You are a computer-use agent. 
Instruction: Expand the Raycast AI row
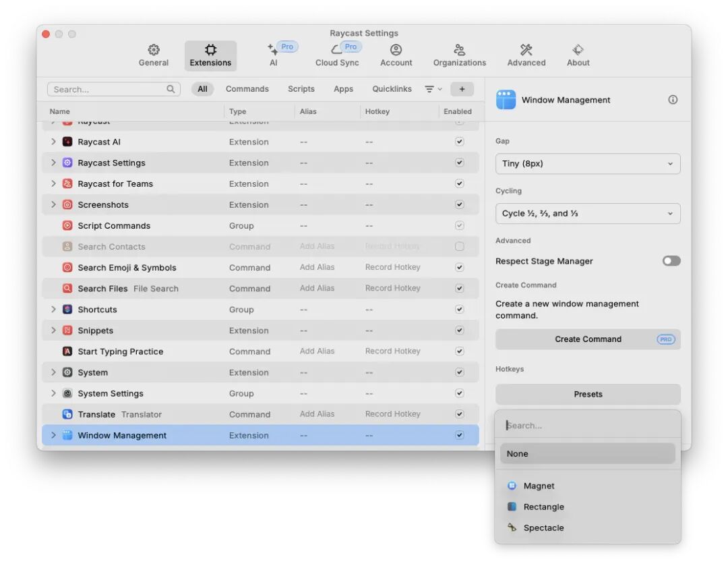coord(53,142)
